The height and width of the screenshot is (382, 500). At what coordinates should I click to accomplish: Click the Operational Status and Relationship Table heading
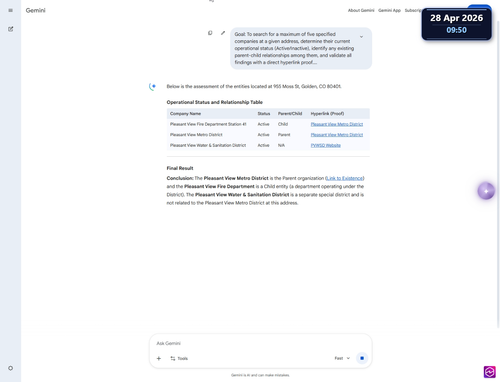point(215,102)
